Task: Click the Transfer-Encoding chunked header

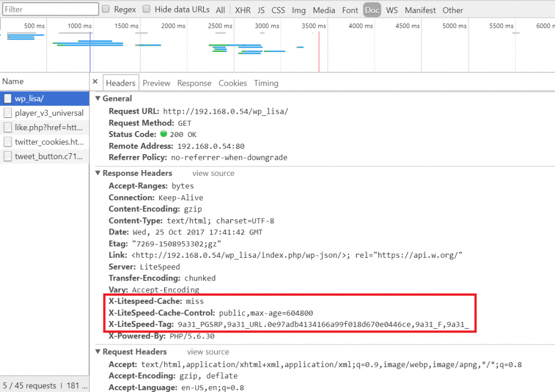Action: pyautogui.click(x=162, y=278)
